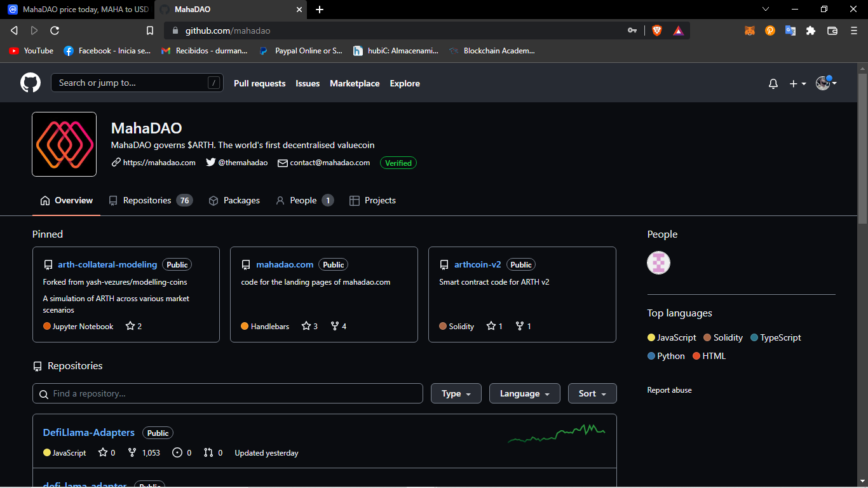
Task: Open the Projects tab
Action: coord(372,200)
